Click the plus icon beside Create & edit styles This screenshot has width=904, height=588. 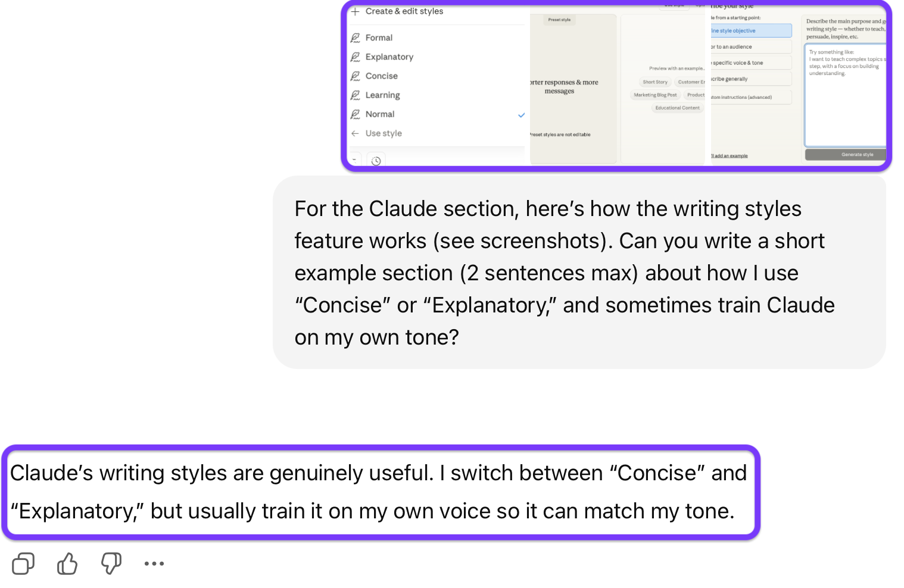[356, 11]
